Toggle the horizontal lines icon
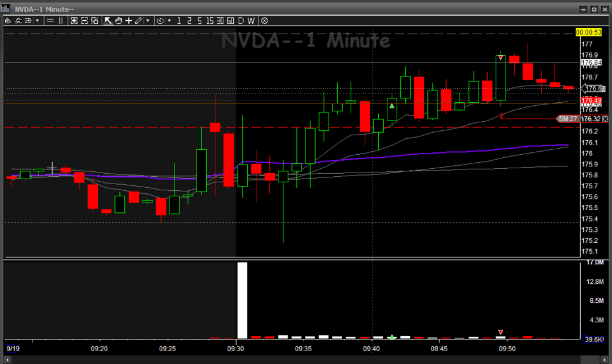The height and width of the screenshot is (364, 612). pos(50,20)
